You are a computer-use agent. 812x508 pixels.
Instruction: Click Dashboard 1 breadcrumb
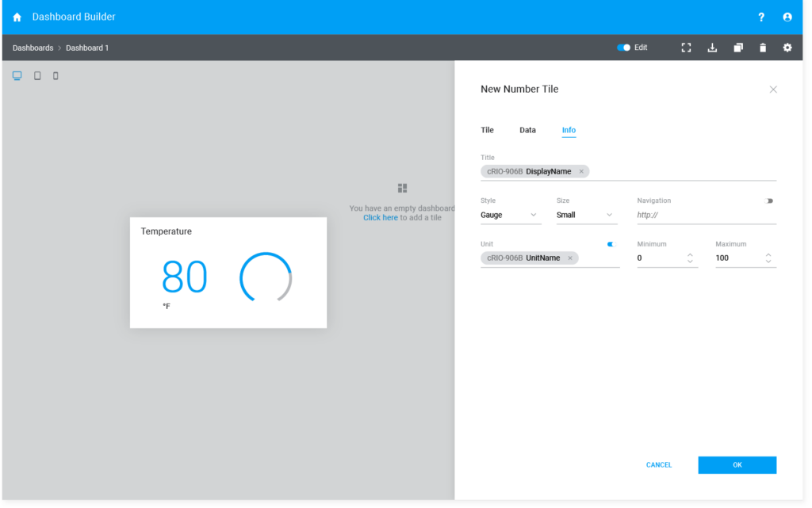click(87, 48)
